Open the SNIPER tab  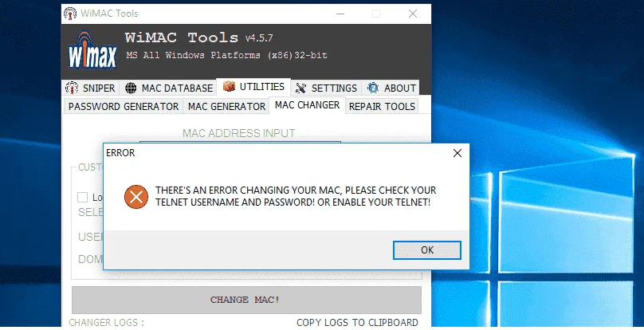tap(91, 88)
